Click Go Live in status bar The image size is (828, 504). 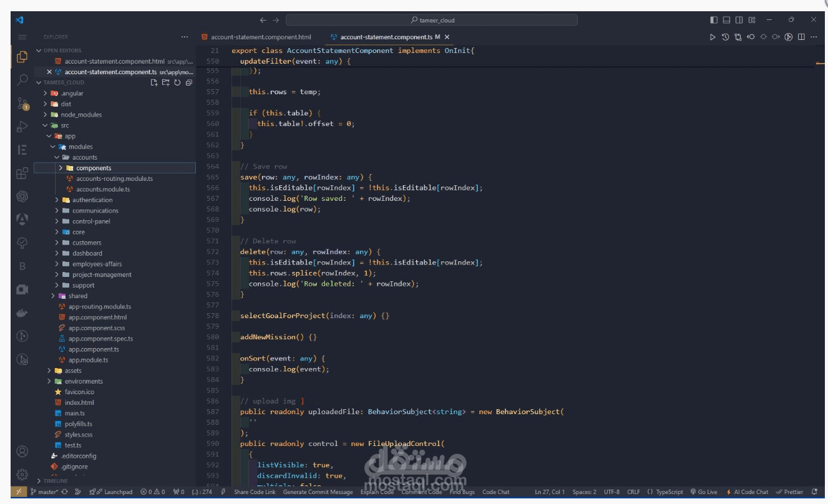pos(703,492)
